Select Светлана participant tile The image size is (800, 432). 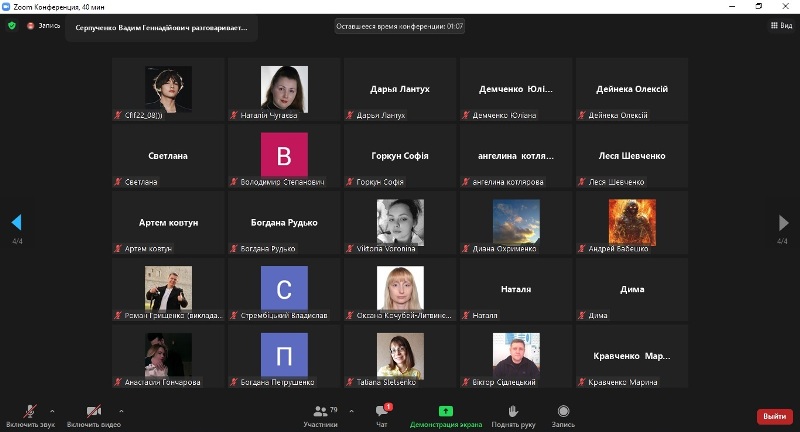pyautogui.click(x=168, y=156)
